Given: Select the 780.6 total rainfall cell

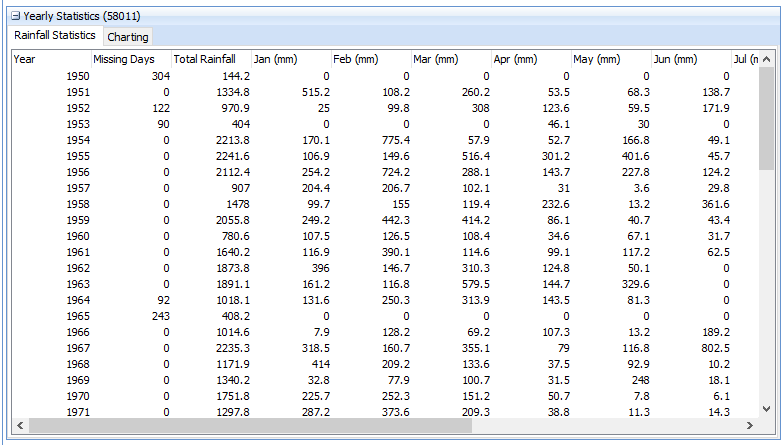Looking at the screenshot, I should (x=236, y=236).
